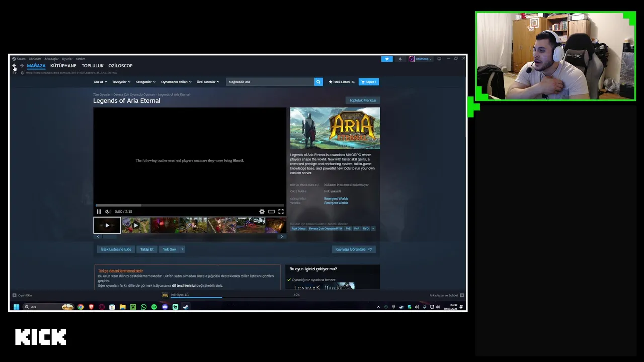Click the Steam announcements megaphone button
The width and height of the screenshot is (644, 362).
[387, 59]
